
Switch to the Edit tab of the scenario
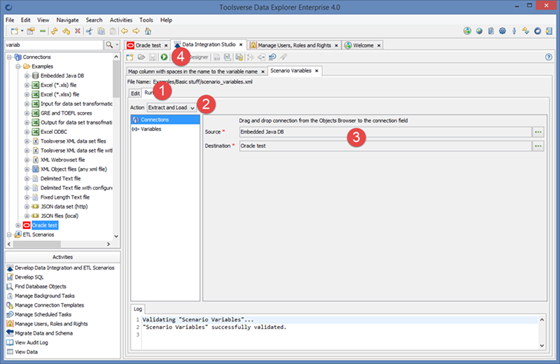click(135, 93)
